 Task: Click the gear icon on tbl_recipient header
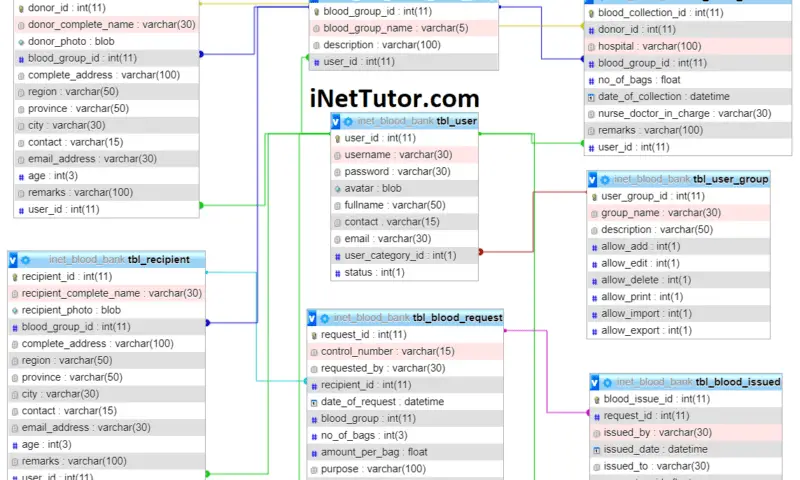pos(25,260)
